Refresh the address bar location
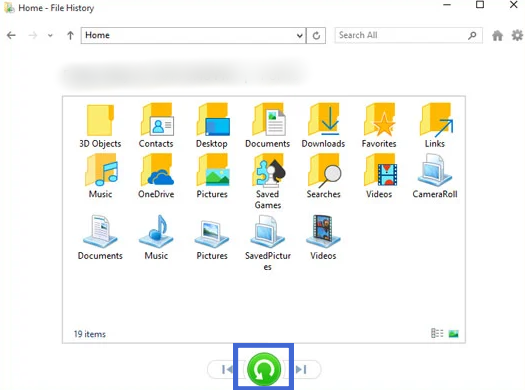 [316, 35]
